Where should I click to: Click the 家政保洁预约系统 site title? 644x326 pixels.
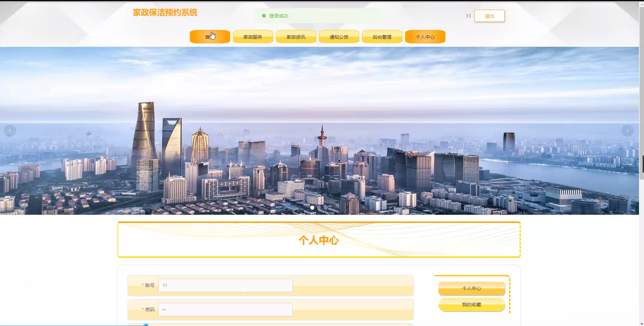(165, 13)
